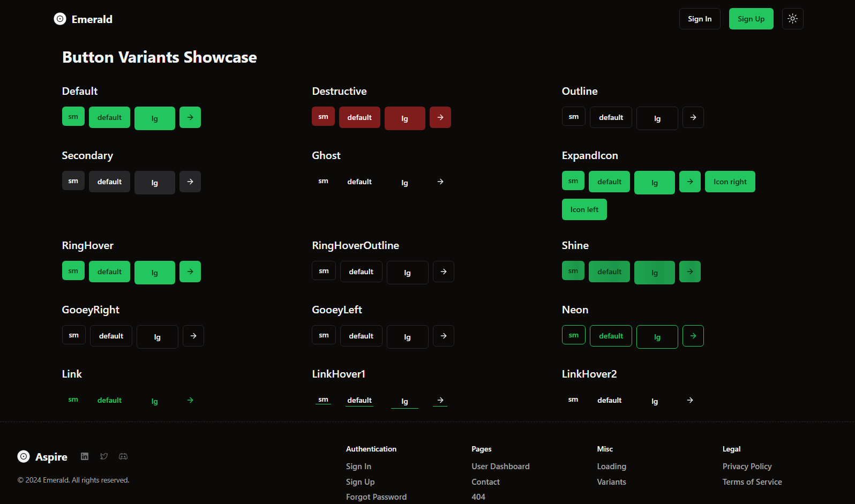
Task: Open the Privacy Policy footer link
Action: click(x=747, y=467)
